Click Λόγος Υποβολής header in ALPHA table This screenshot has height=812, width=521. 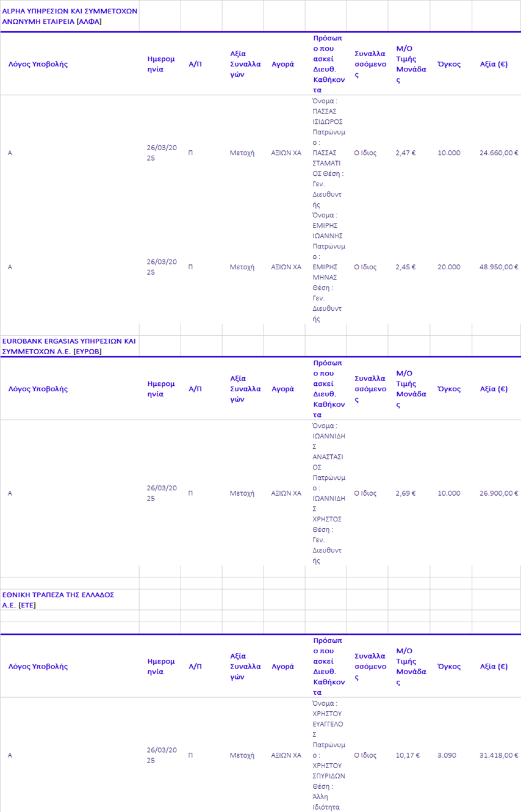[38, 64]
